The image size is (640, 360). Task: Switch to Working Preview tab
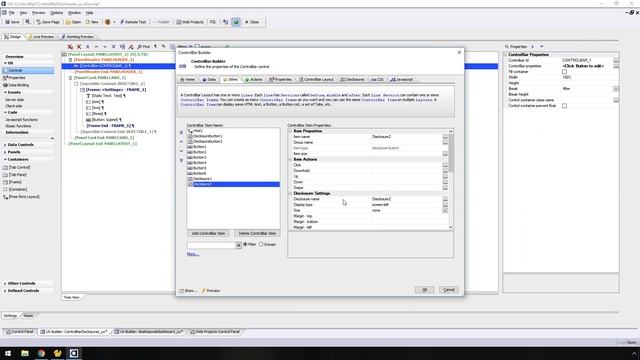tap(77, 37)
